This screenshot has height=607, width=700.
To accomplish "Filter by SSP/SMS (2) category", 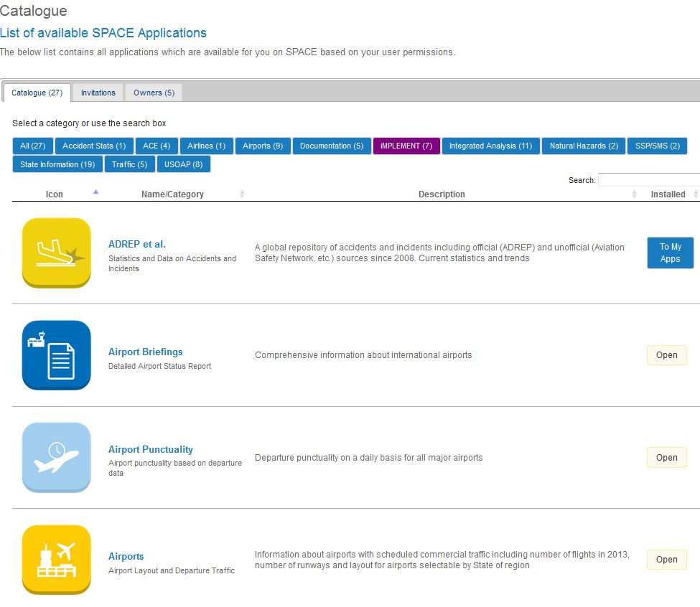I will pyautogui.click(x=657, y=146).
